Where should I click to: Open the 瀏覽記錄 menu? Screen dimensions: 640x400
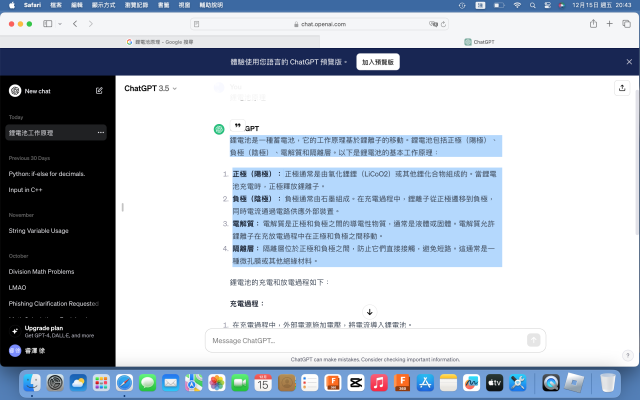(136, 5)
